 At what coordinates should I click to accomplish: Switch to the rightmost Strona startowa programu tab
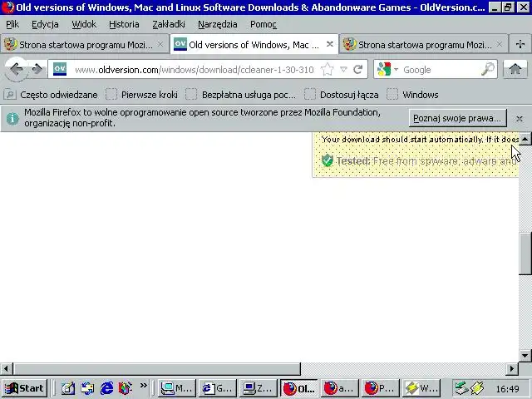click(x=423, y=44)
